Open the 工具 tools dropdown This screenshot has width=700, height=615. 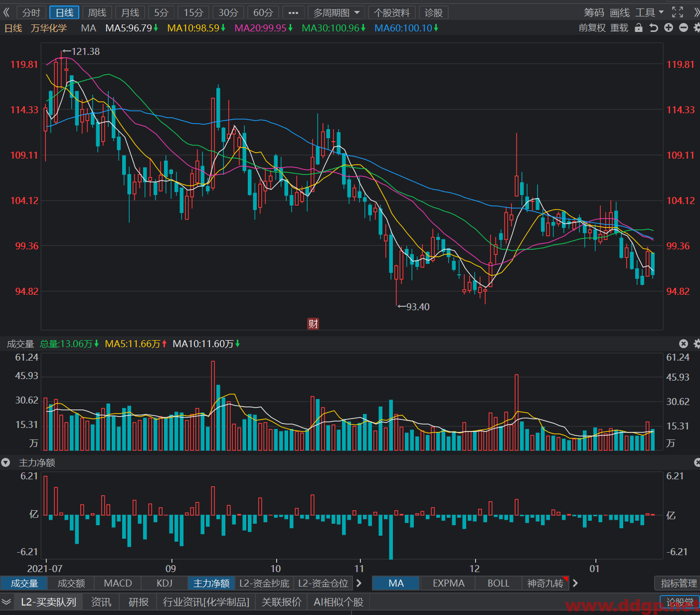click(x=650, y=12)
